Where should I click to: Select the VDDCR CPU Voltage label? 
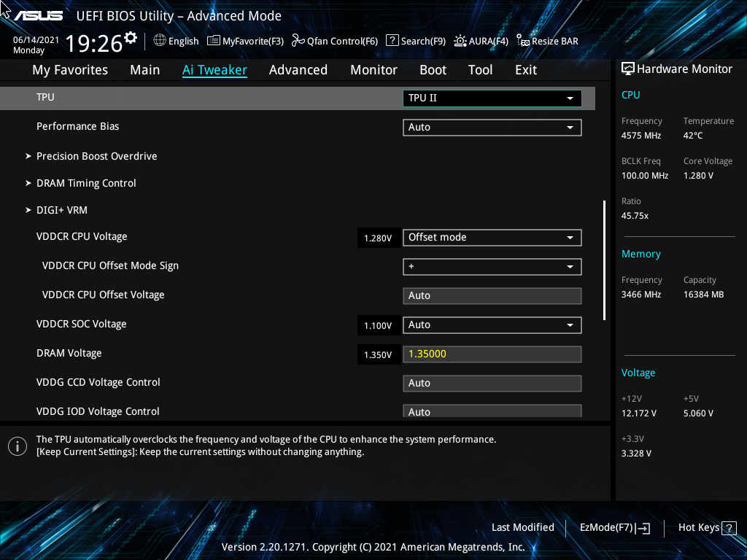click(x=82, y=237)
